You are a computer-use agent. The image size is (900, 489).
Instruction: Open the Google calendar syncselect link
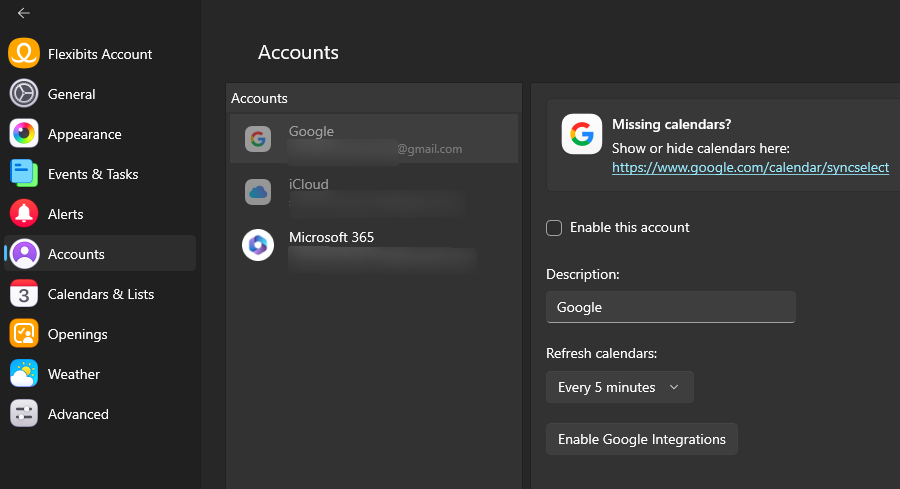(750, 168)
